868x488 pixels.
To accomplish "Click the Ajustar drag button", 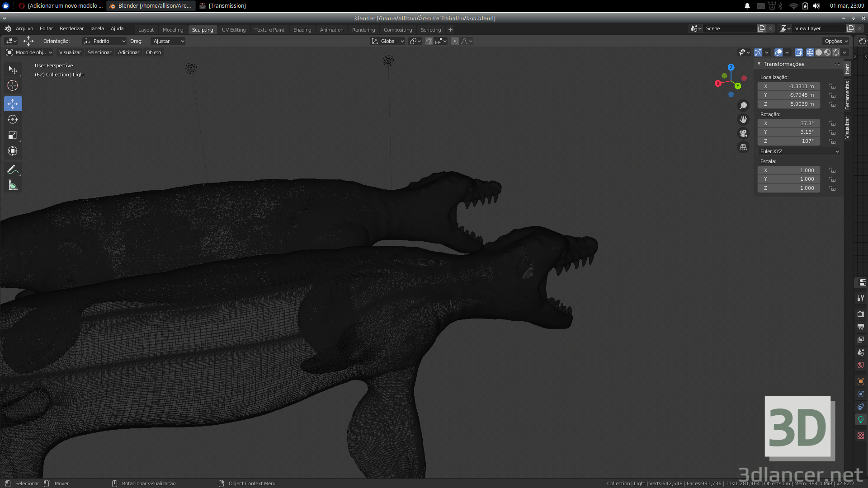I will [x=166, y=41].
